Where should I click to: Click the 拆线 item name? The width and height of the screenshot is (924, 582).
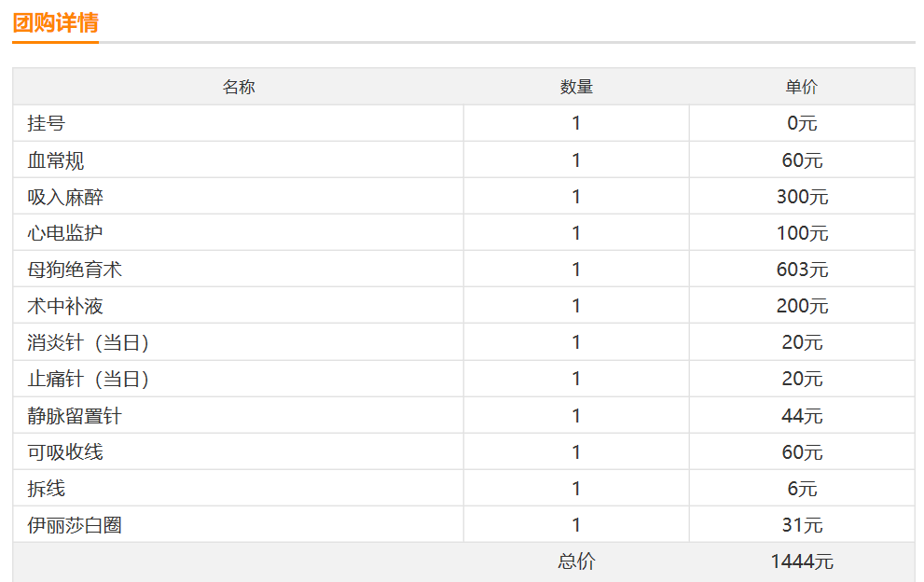pyautogui.click(x=46, y=489)
